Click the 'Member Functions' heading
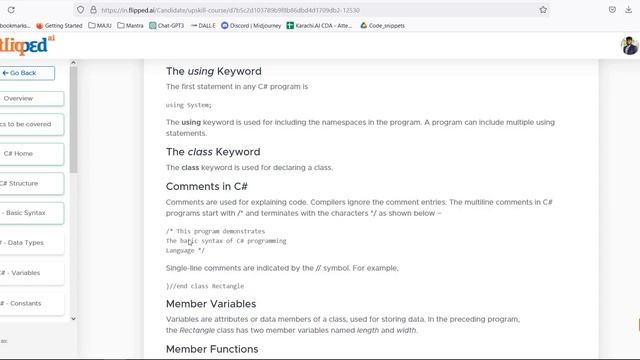 tap(212, 349)
